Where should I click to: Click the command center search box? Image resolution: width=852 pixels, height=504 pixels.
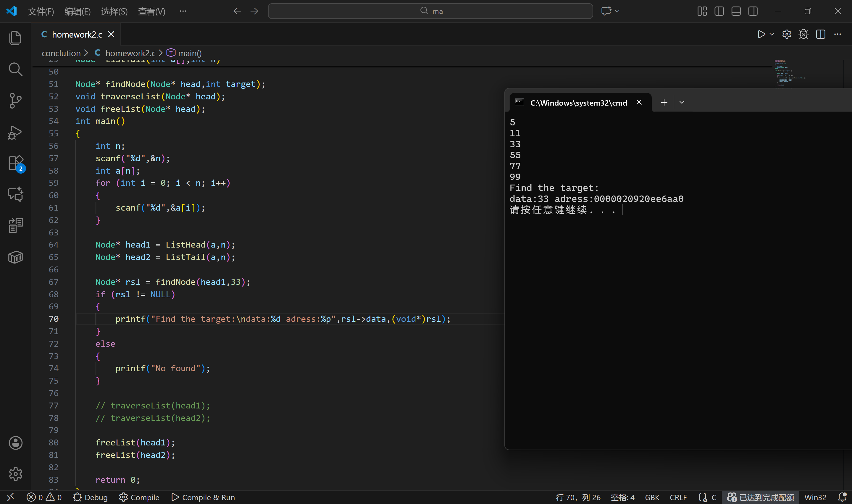pos(430,11)
